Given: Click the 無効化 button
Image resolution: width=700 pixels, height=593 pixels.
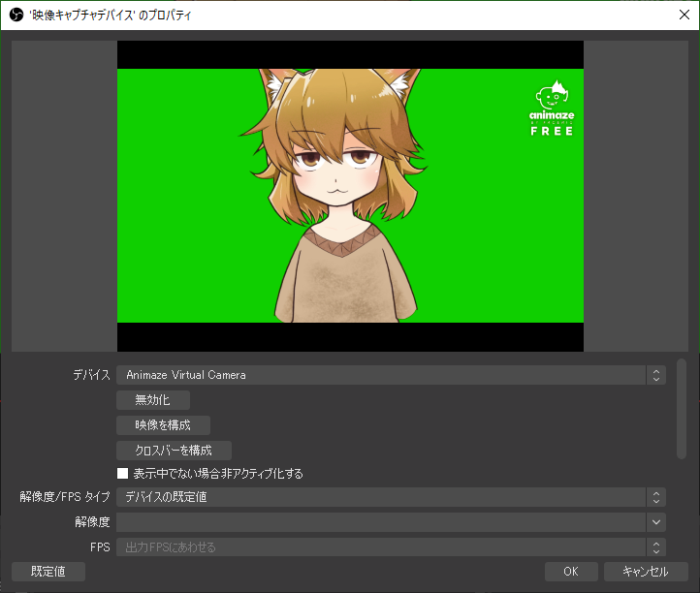Looking at the screenshot, I should (x=153, y=400).
